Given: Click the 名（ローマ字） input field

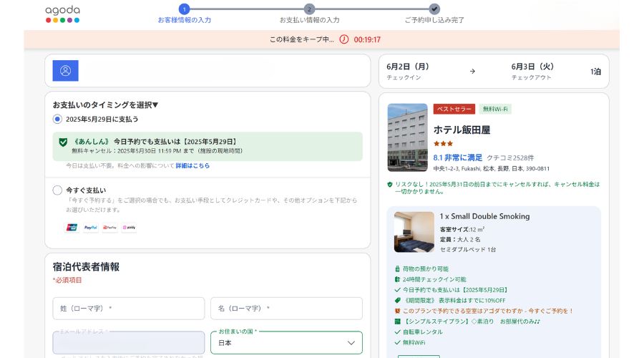Looking at the screenshot, I should coord(286,309).
